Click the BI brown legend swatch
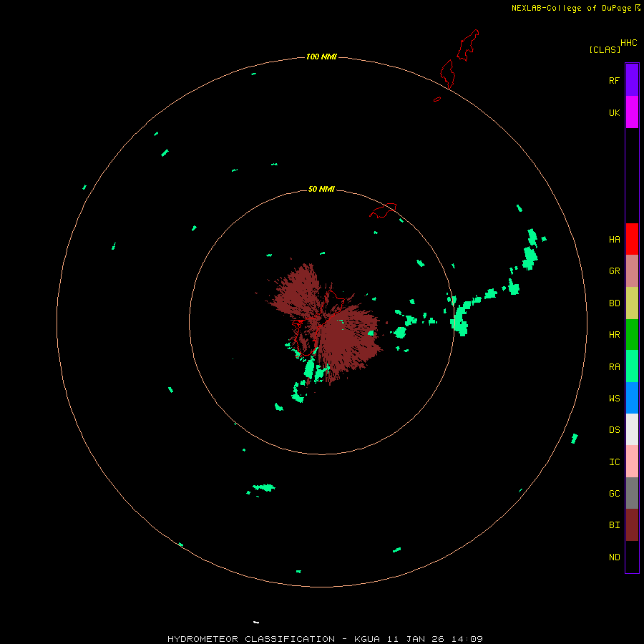644x644 pixels. pyautogui.click(x=632, y=525)
